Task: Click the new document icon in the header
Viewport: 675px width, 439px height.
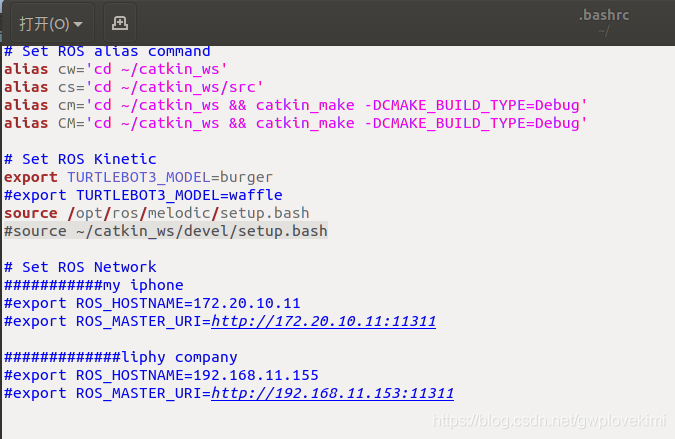Action: pyautogui.click(x=120, y=23)
